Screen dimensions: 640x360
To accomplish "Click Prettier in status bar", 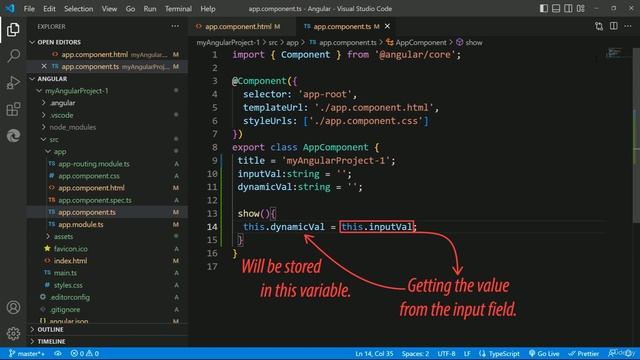I will tap(584, 353).
